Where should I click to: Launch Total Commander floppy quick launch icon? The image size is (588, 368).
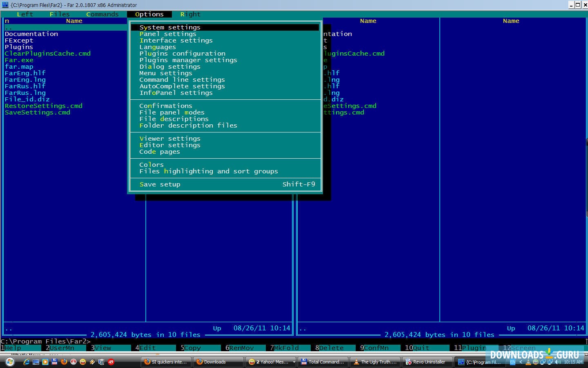(x=54, y=362)
